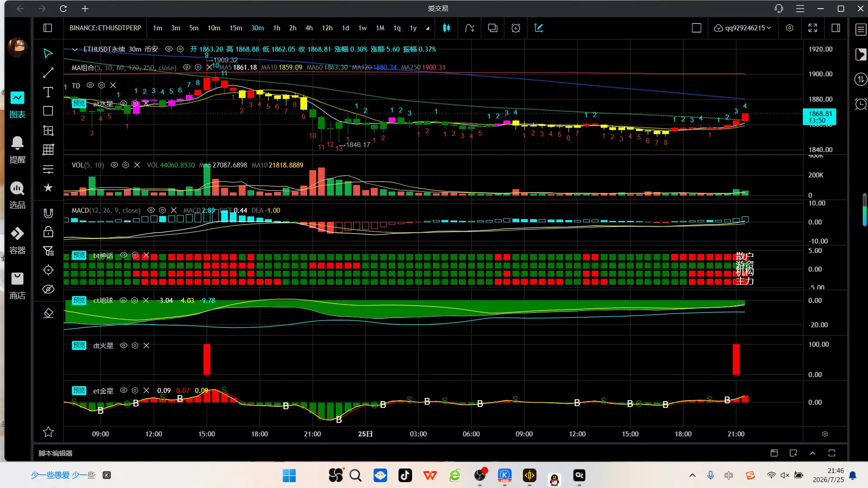Viewport: 868px width, 488px height.
Task: Toggle visibility of et金星 indicator
Action: [123, 390]
